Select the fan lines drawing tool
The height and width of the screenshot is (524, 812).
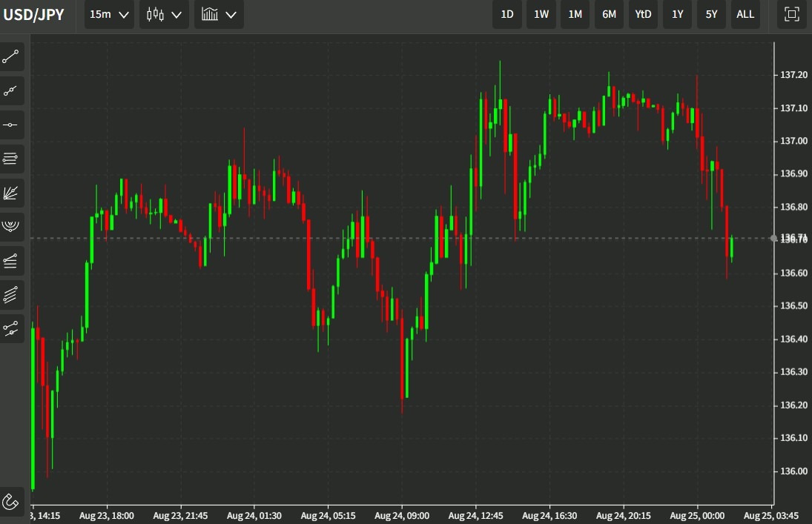(11, 193)
